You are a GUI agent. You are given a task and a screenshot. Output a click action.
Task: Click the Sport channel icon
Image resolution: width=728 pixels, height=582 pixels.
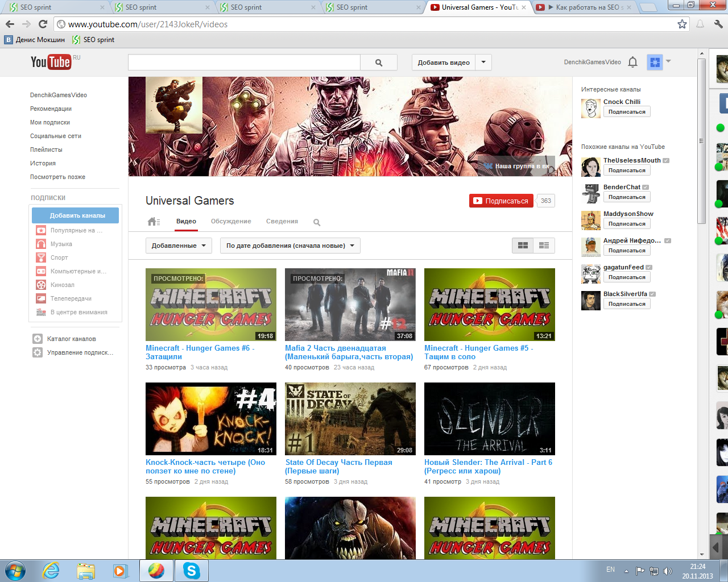[x=41, y=257]
